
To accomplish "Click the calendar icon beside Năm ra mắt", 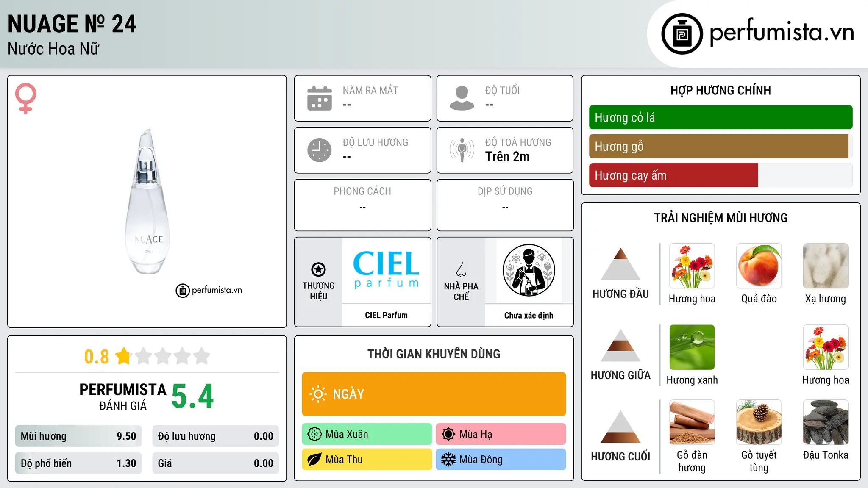I will 320,98.
